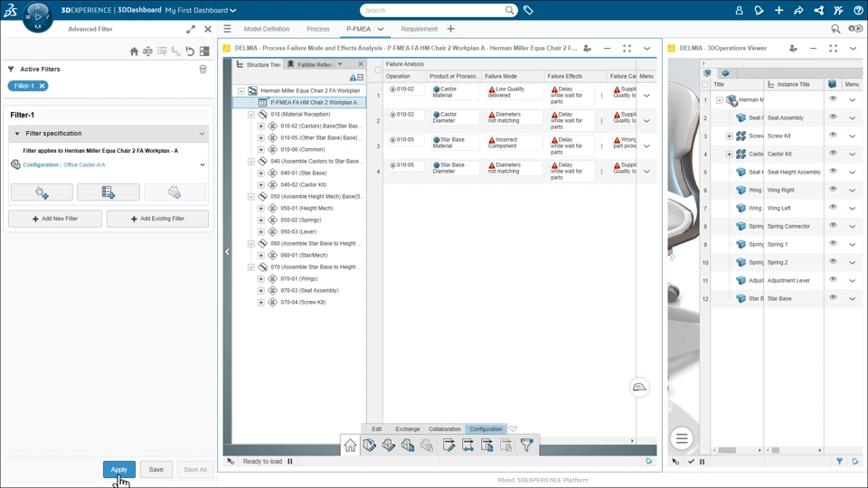Click Add New Filter
The height and width of the screenshot is (488, 868).
pos(55,219)
